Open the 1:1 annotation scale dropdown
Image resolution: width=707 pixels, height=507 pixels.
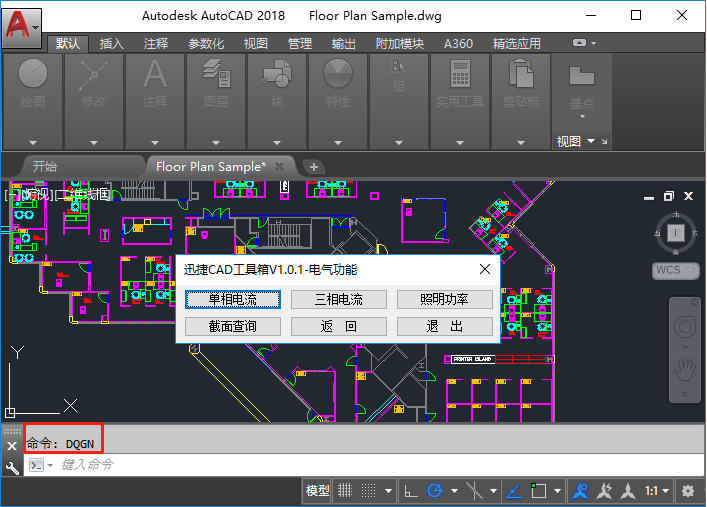click(656, 491)
